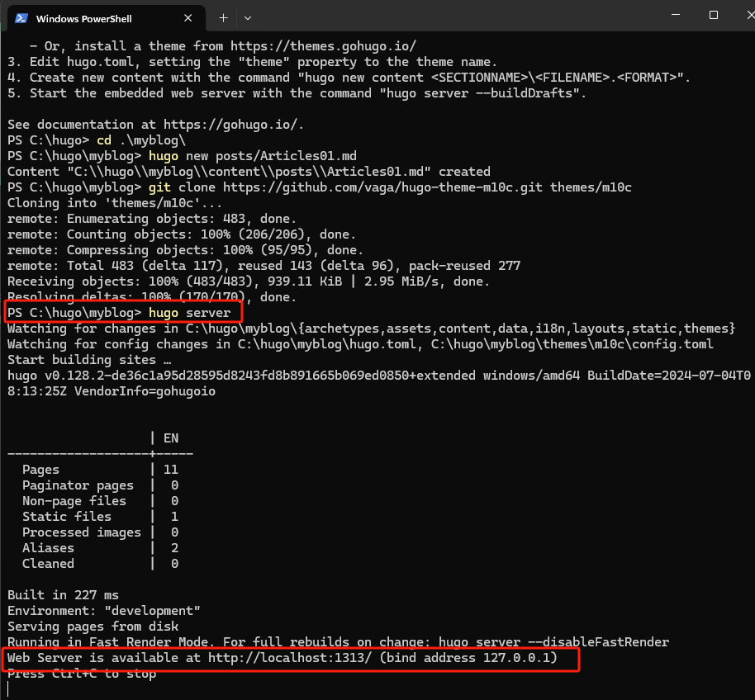Click the 'Content ... Articles01.md created' line
This screenshot has width=755, height=700.
click(249, 172)
